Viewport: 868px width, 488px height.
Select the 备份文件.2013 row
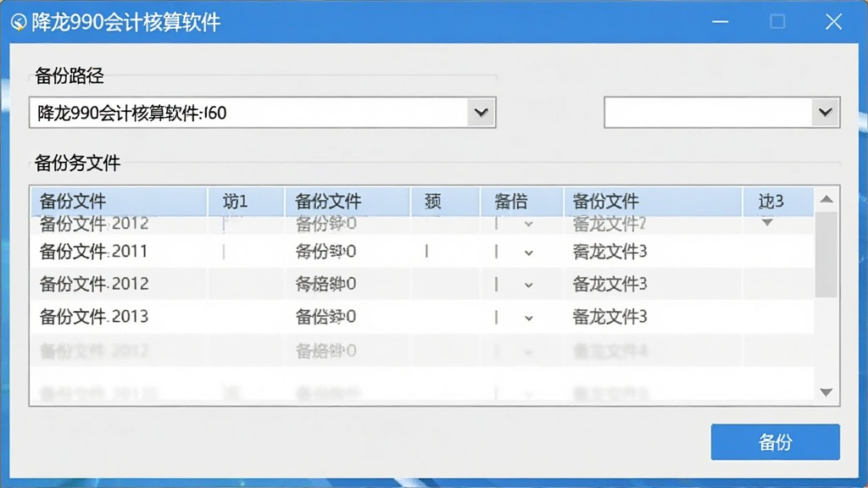tap(422, 317)
